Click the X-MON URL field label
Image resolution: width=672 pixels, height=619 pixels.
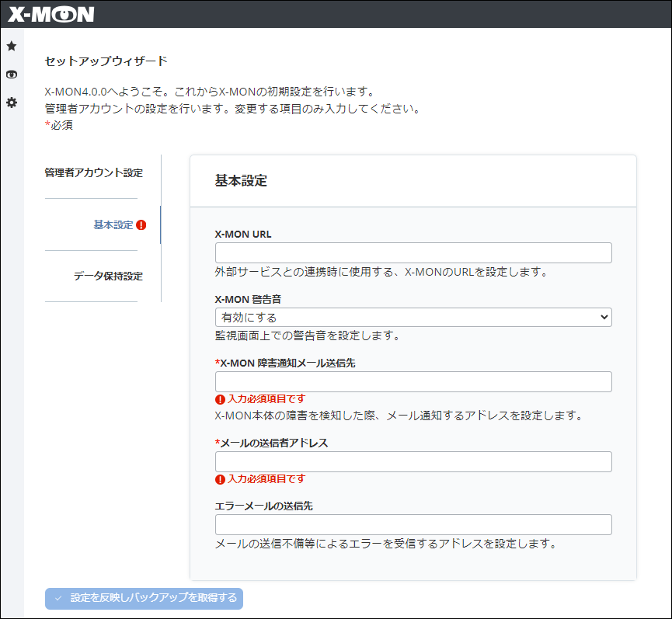click(x=243, y=234)
